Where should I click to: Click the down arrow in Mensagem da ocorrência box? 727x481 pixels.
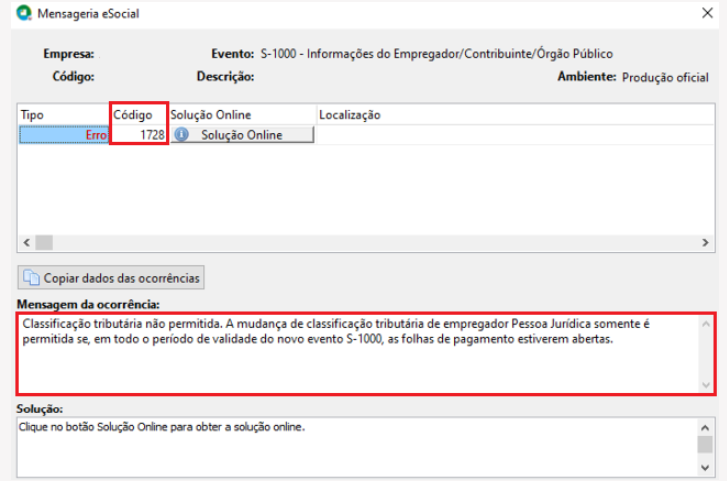click(x=706, y=385)
